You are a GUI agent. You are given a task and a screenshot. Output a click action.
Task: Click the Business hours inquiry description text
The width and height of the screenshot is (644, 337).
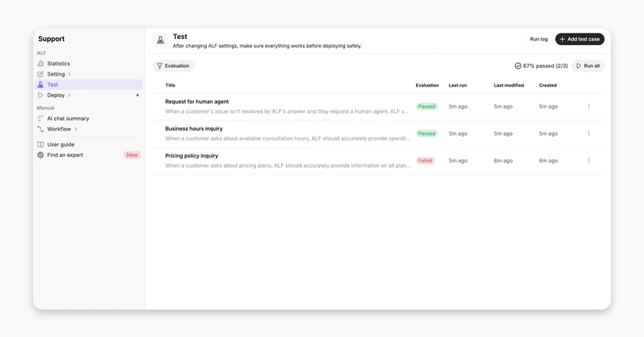tap(288, 138)
